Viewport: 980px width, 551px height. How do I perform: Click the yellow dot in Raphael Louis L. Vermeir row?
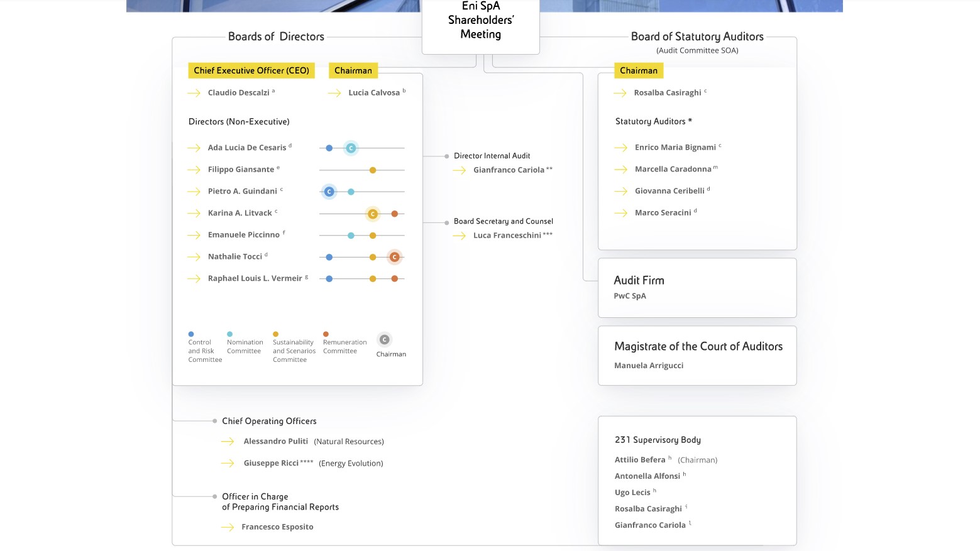373,278
